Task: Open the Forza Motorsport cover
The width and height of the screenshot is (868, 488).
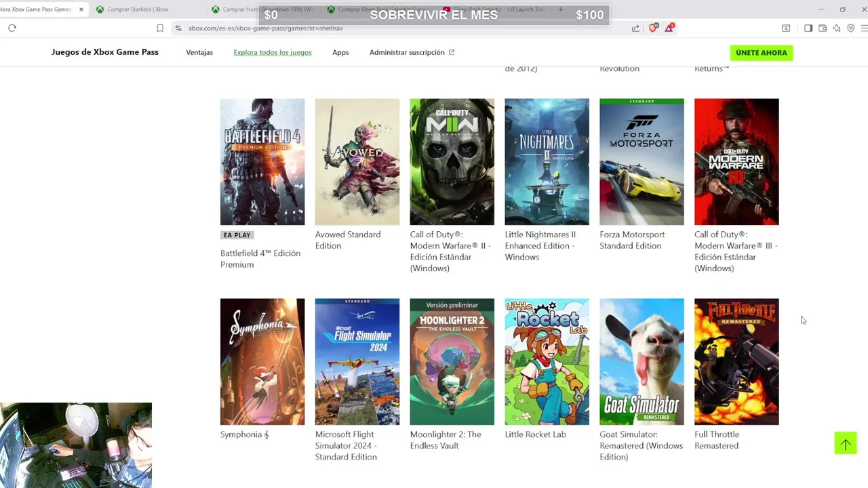Action: coord(642,162)
